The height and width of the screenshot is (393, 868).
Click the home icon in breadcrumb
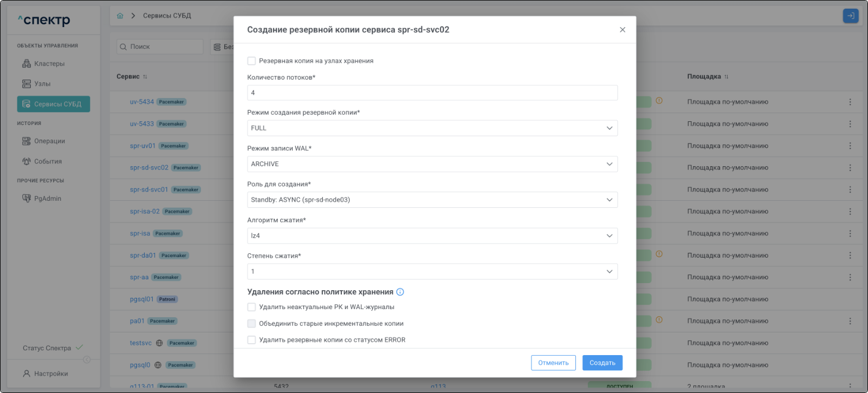click(120, 16)
